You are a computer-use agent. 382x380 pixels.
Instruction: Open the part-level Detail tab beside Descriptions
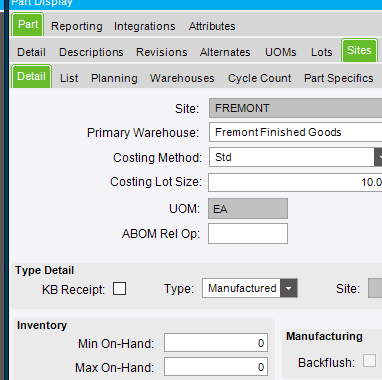point(31,52)
